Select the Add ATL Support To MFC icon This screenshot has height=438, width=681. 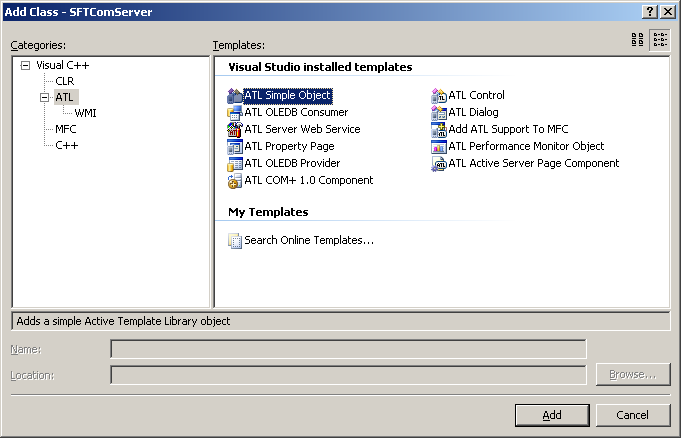[x=439, y=130]
